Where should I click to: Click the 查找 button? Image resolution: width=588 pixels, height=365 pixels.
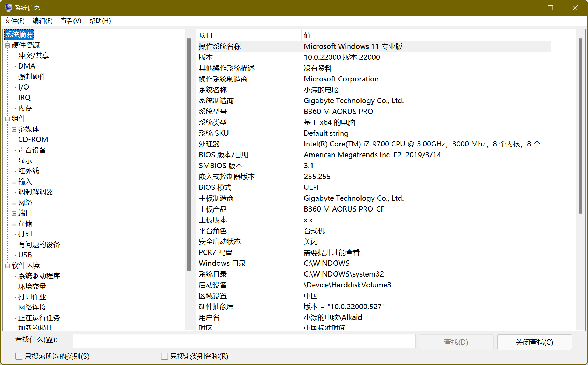point(456,342)
